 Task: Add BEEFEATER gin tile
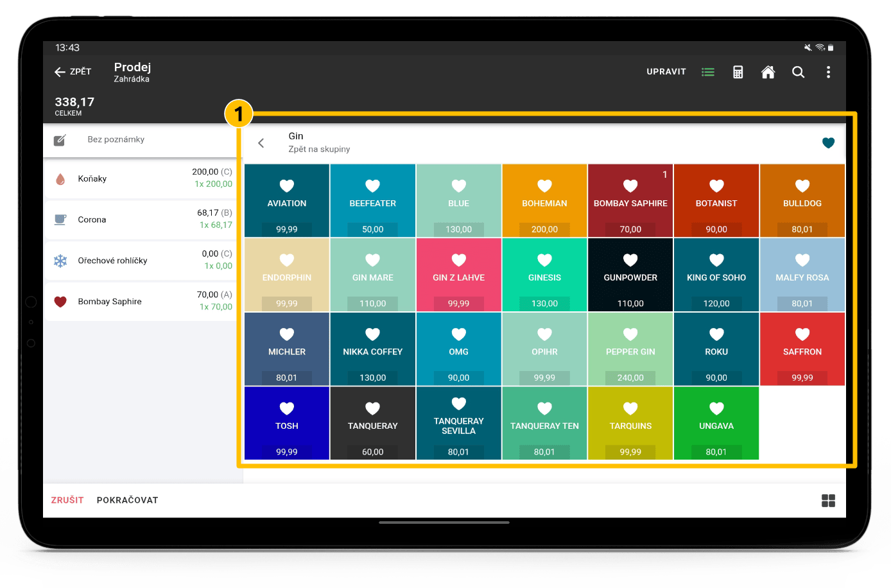(x=373, y=201)
